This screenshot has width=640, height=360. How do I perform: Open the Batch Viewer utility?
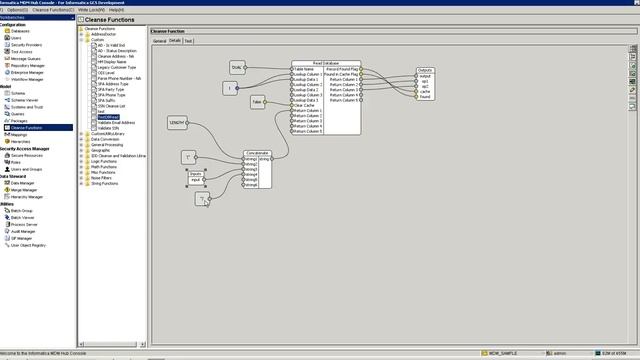tap(22, 218)
